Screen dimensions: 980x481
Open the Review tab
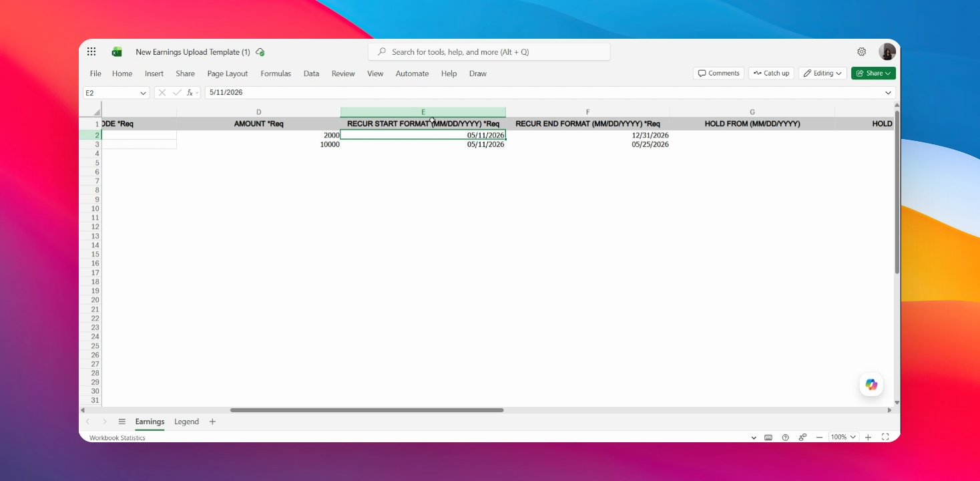[343, 73]
